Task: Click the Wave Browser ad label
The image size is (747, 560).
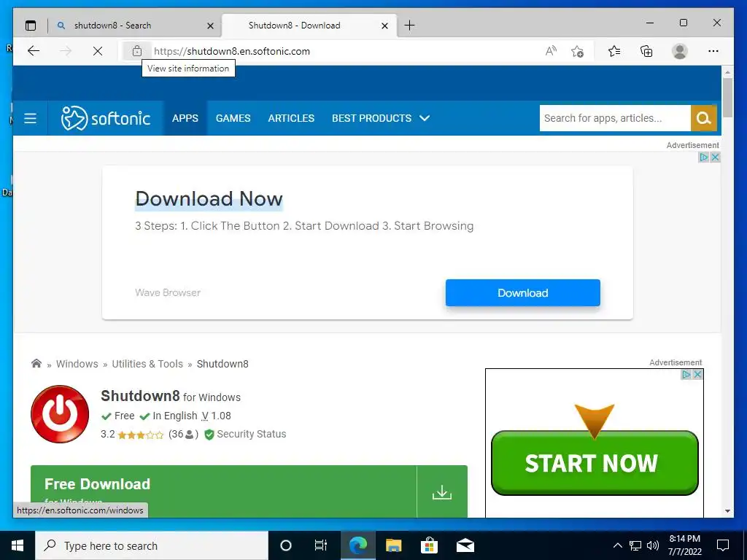Action: [x=168, y=292]
